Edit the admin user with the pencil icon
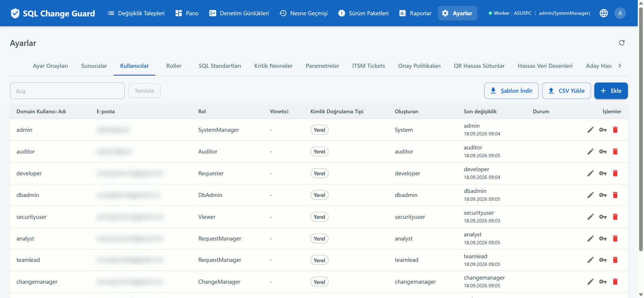Viewport: 644px width, 298px height. point(591,130)
